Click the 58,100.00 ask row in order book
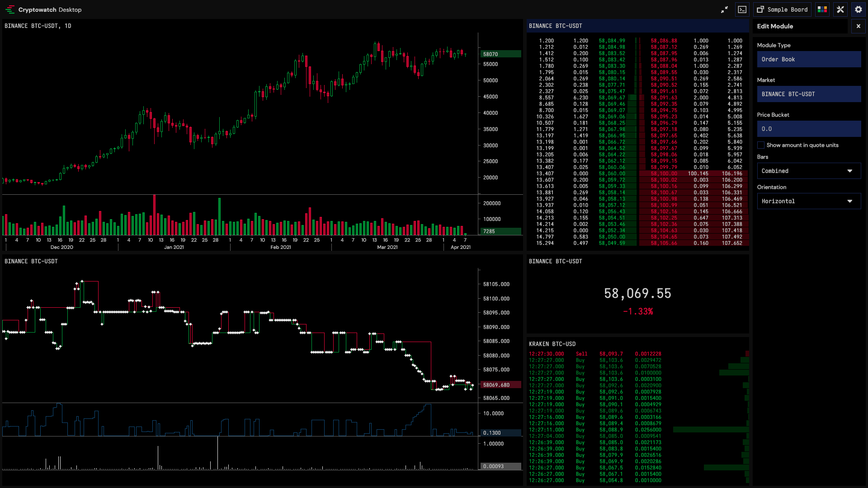Screen dimensions: 868x488 coord(664,174)
